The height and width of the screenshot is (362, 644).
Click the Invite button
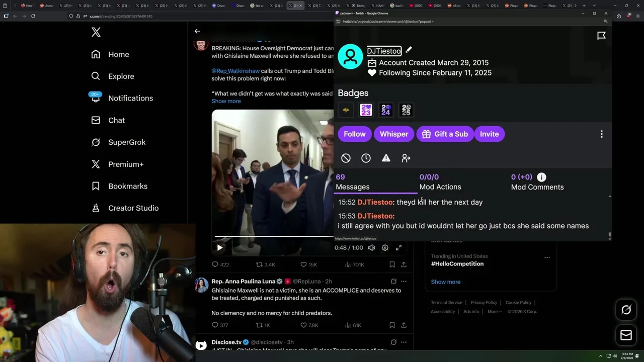[x=490, y=134]
